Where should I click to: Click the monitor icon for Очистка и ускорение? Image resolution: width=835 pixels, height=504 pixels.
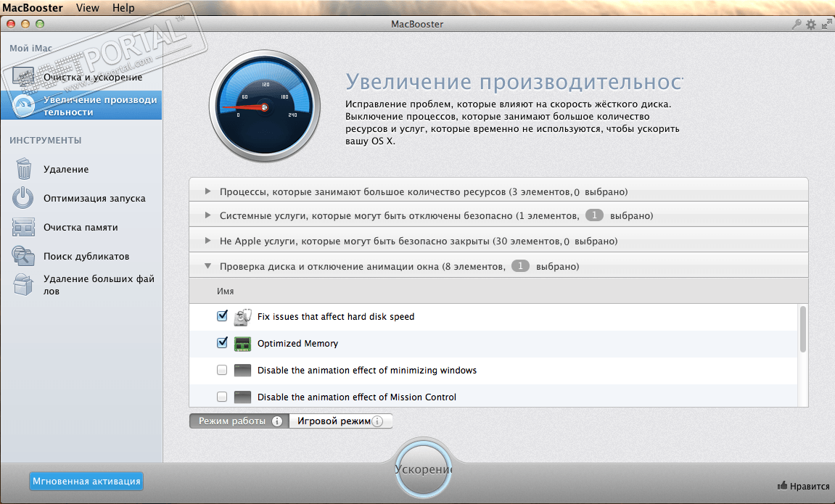[x=23, y=77]
